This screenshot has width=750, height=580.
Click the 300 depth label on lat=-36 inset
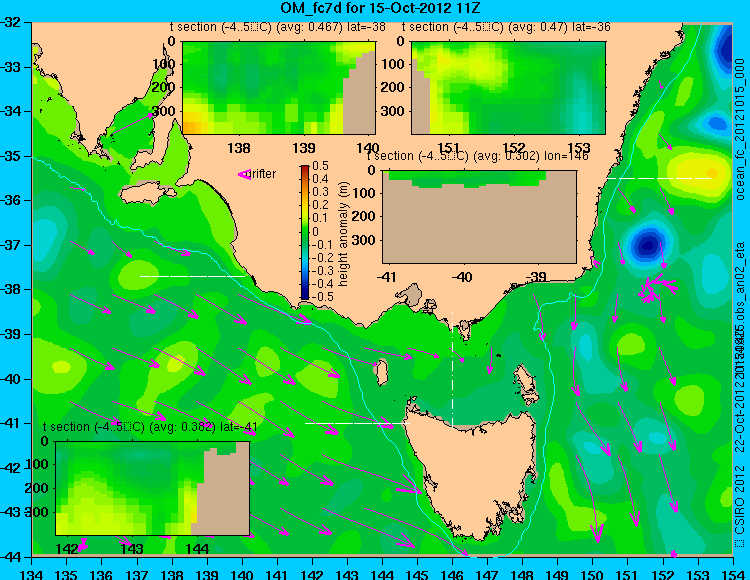tap(393, 111)
